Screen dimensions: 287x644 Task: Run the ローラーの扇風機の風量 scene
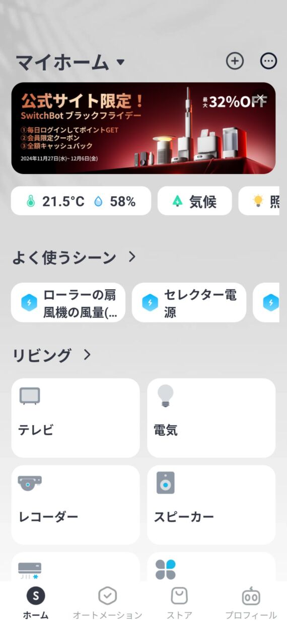pyautogui.click(x=68, y=303)
